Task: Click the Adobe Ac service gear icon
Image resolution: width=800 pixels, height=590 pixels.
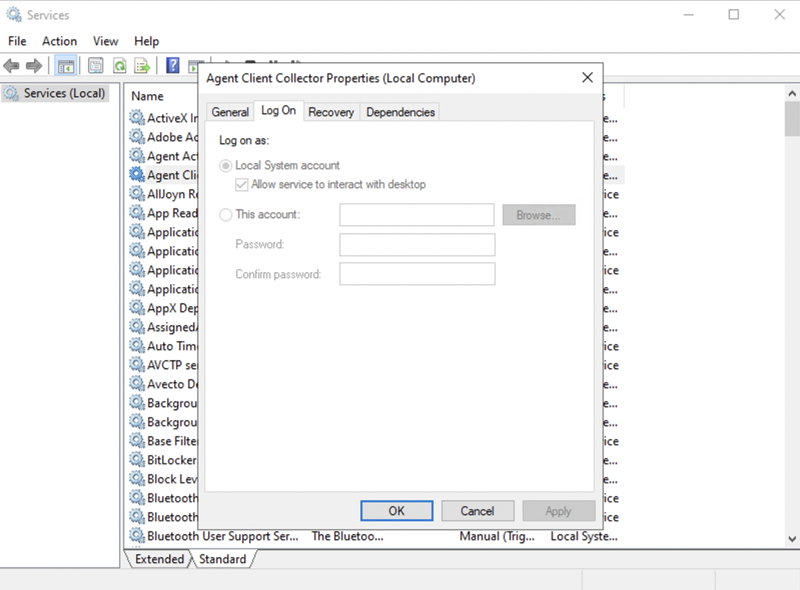Action: click(x=137, y=136)
